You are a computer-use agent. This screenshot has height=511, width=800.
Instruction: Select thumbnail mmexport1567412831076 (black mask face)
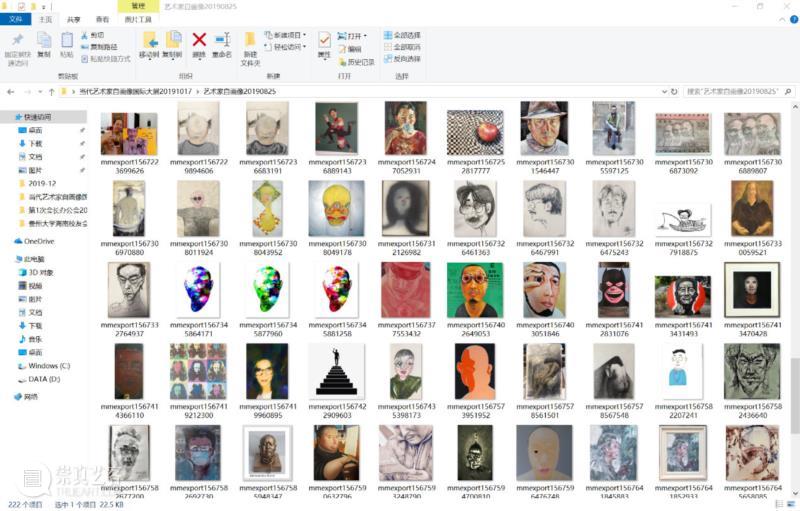pos(614,290)
